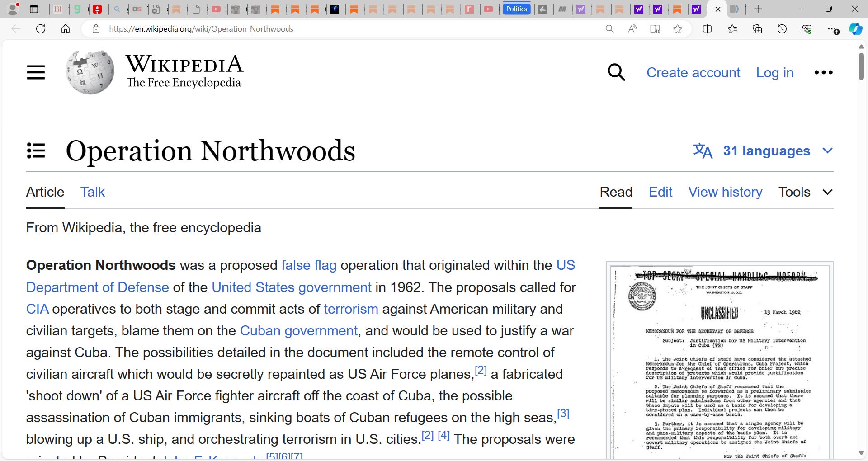Screen dimensions: 868x461
Task: Open Edge Settings and more menu
Action: [833, 29]
